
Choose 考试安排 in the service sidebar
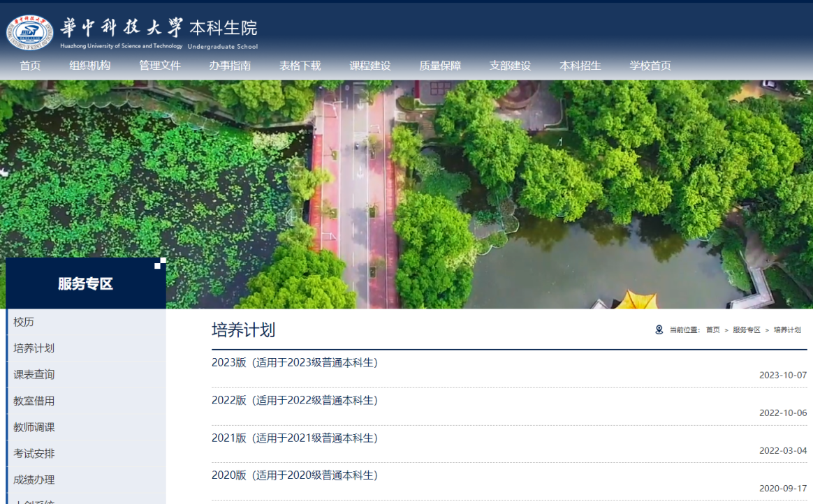[34, 454]
